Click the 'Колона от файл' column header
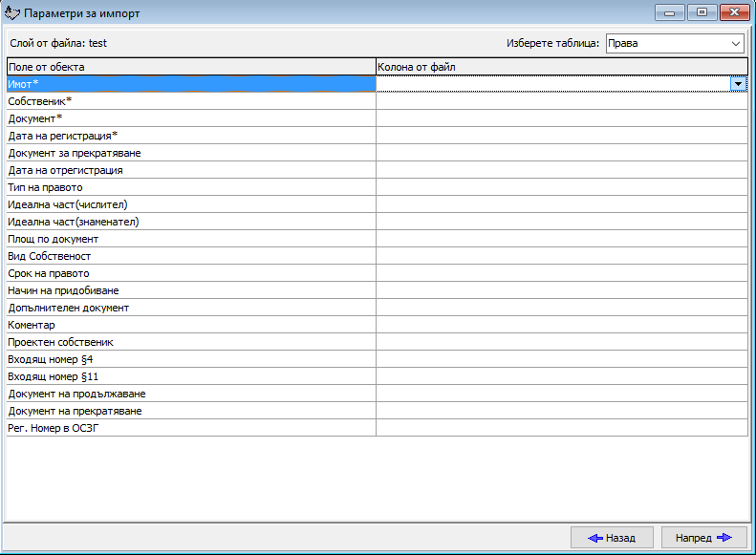 point(561,67)
